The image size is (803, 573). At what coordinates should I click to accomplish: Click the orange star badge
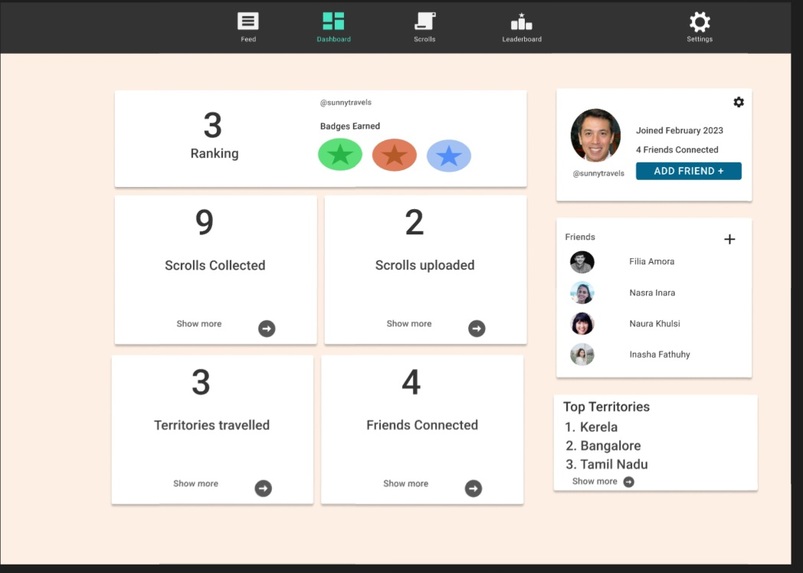(x=394, y=155)
